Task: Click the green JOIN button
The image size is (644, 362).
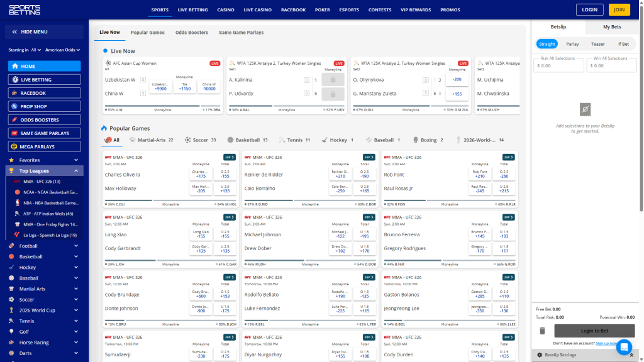Action: point(618,9)
